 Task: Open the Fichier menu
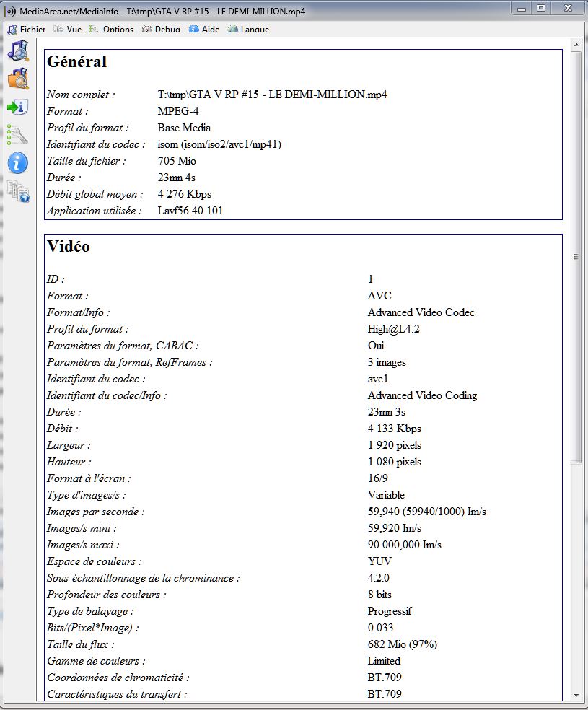[x=27, y=30]
